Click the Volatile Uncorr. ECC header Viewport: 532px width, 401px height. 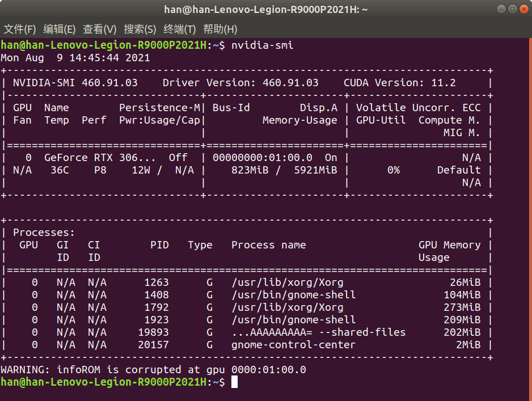[419, 108]
